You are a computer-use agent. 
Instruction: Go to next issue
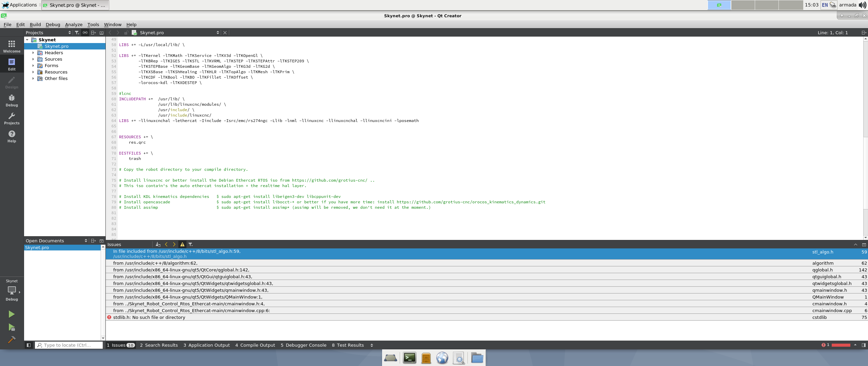point(174,244)
